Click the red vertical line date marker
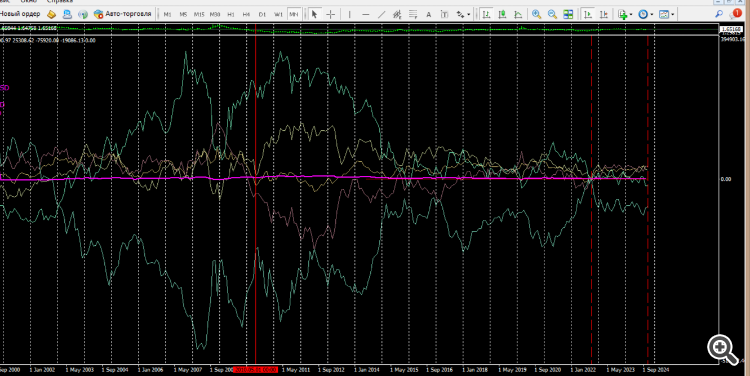 click(255, 370)
